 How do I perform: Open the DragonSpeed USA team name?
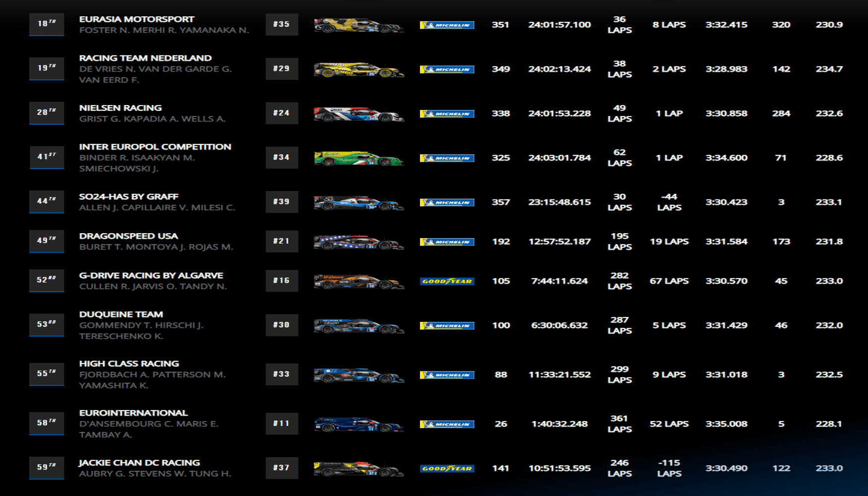point(129,236)
